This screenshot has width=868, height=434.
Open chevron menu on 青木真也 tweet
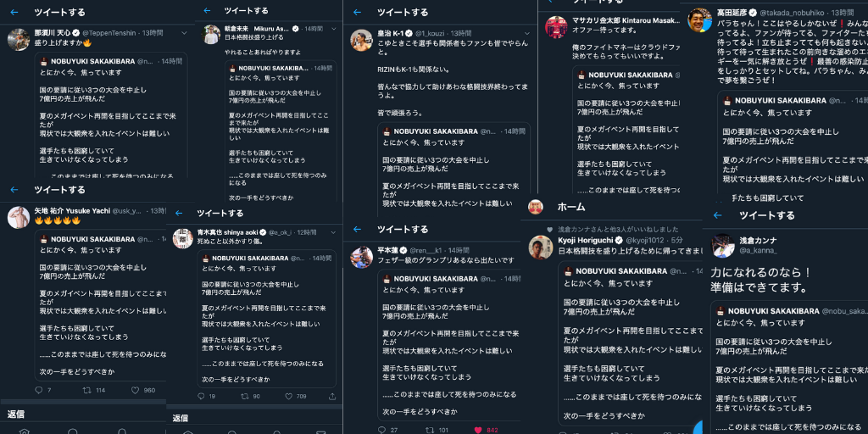pyautogui.click(x=333, y=232)
